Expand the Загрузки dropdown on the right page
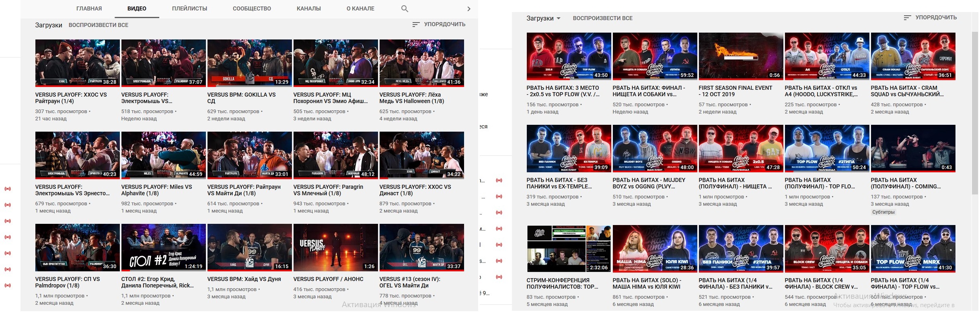 (544, 18)
